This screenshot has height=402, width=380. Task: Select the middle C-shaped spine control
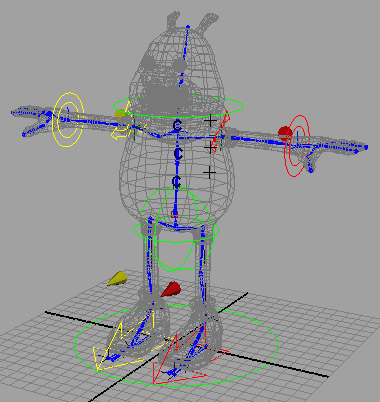(179, 154)
